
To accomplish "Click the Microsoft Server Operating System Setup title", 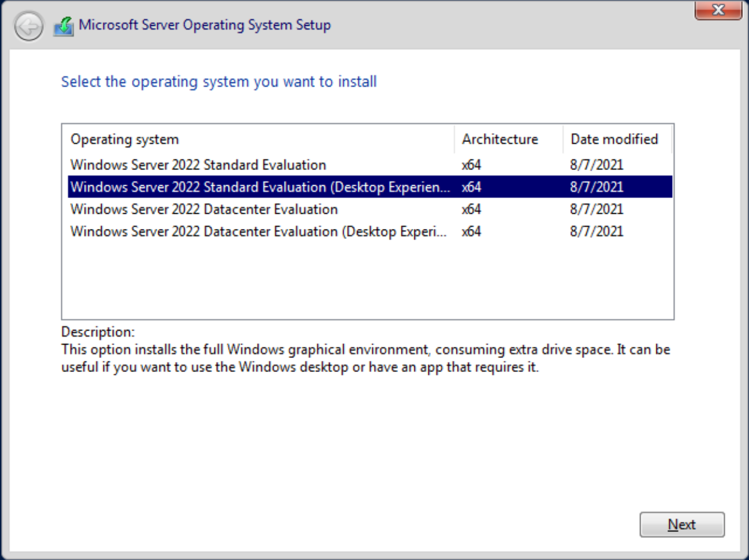I will [x=204, y=25].
